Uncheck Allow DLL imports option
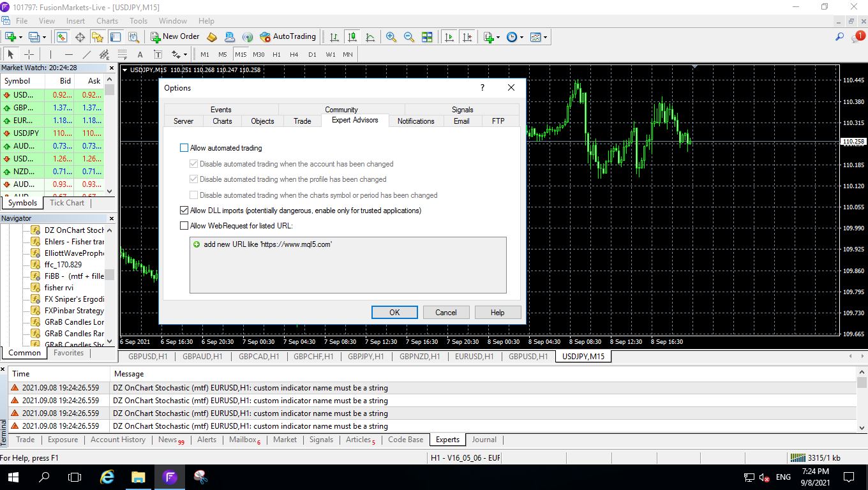The image size is (868, 490). point(184,211)
